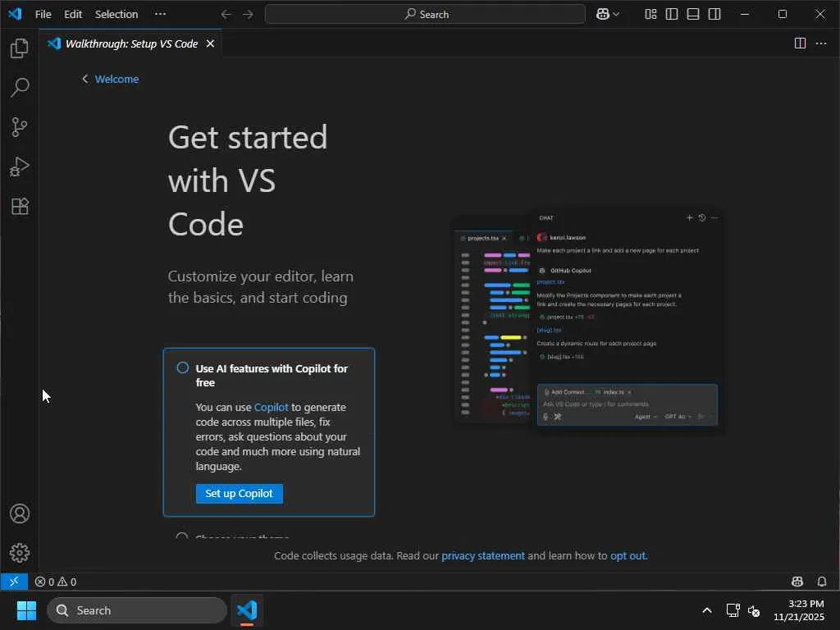
Task: Mark the Copilot step circle as done
Action: [183, 368]
